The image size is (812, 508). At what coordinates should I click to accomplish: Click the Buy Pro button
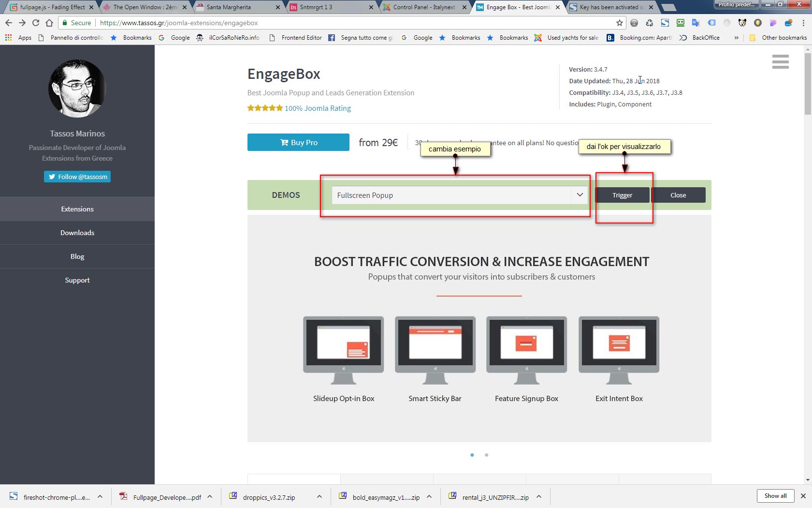point(298,142)
